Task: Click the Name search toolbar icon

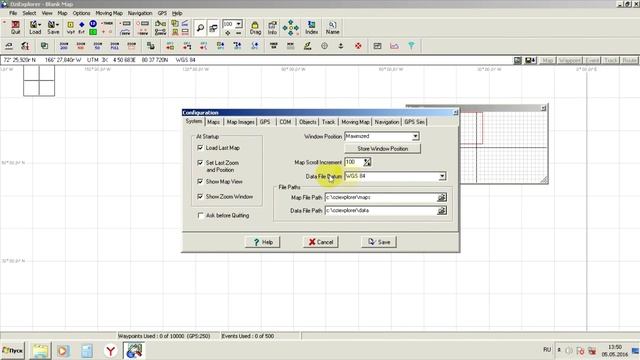Action: coord(333,27)
